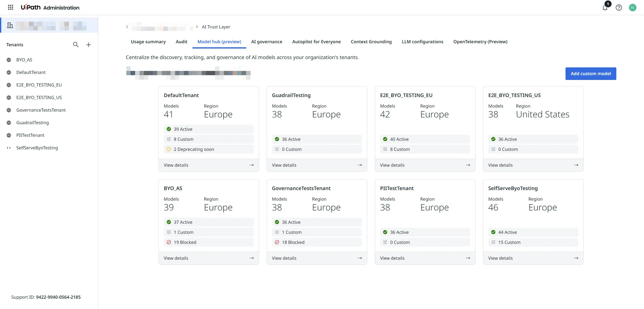The width and height of the screenshot is (644, 309).
Task: Switch to the Audit tab
Action: (x=182, y=42)
